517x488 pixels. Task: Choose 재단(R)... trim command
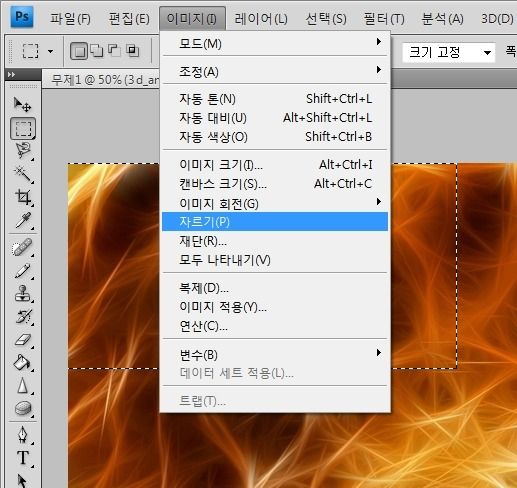275,241
